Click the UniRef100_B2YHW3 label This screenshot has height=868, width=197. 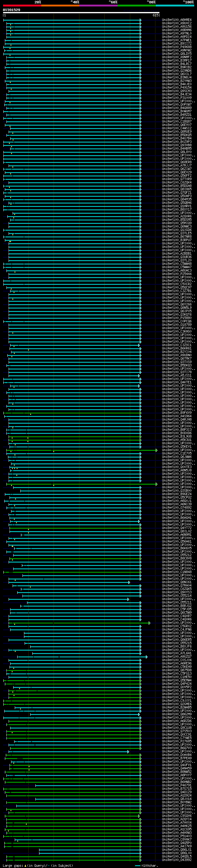(x=176, y=81)
